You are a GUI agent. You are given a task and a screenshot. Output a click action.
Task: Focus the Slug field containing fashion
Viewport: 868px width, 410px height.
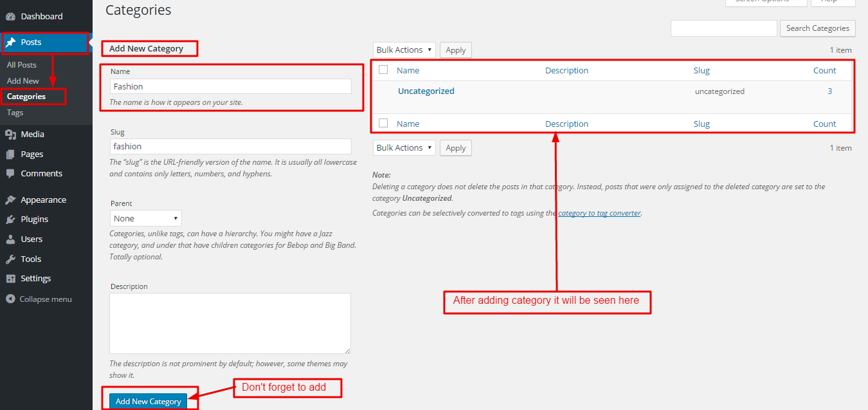pyautogui.click(x=230, y=146)
